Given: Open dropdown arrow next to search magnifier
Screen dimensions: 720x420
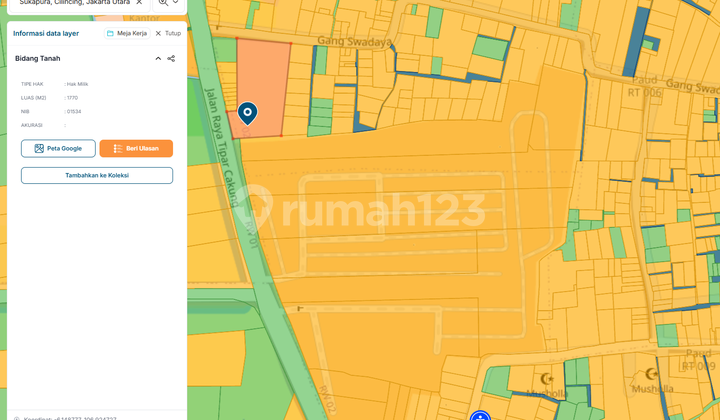Looking at the screenshot, I should coord(176,3).
